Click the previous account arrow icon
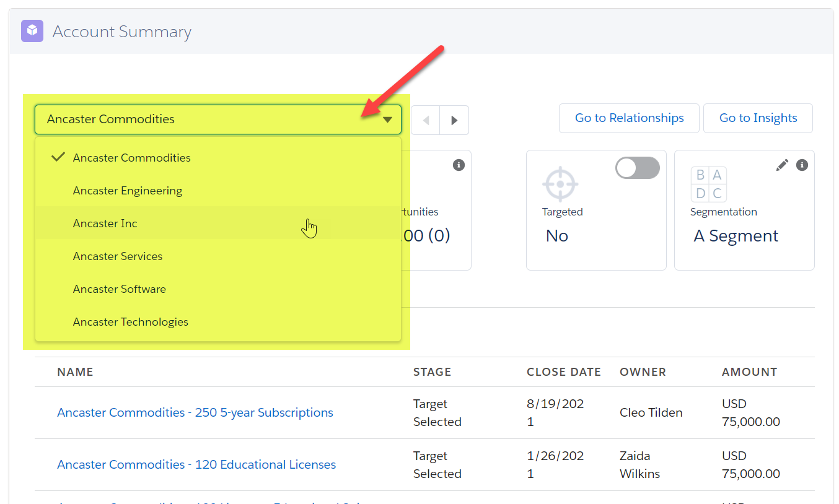The height and width of the screenshot is (504, 839). pos(426,120)
